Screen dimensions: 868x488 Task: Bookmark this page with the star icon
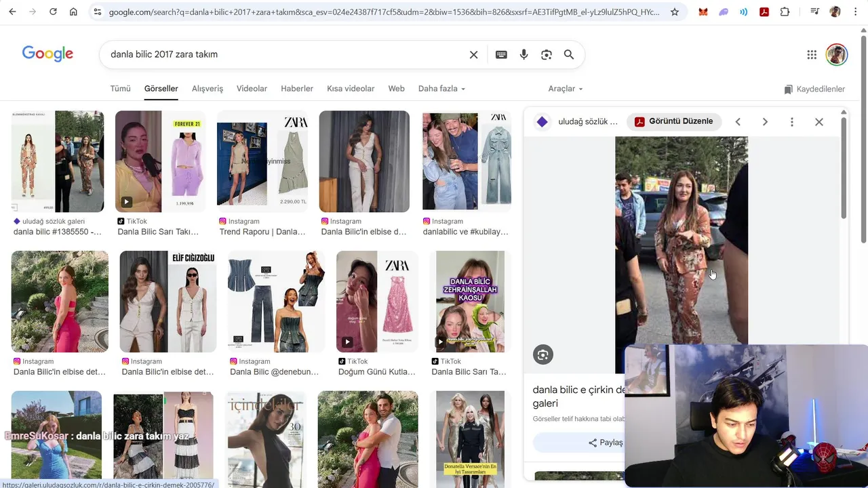(x=674, y=12)
